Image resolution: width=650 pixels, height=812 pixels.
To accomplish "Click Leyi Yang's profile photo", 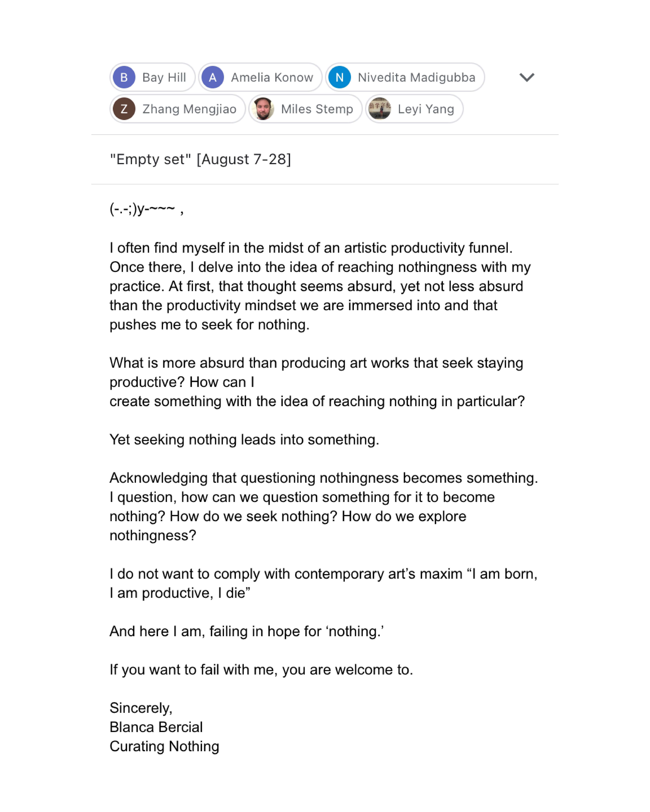I will coord(379,109).
